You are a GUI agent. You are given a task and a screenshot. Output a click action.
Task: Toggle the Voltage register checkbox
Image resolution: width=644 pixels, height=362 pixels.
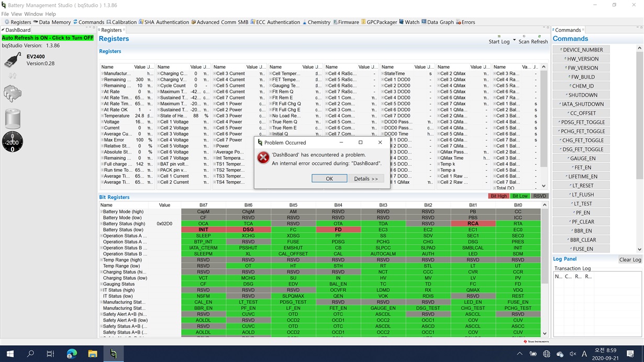tap(103, 122)
